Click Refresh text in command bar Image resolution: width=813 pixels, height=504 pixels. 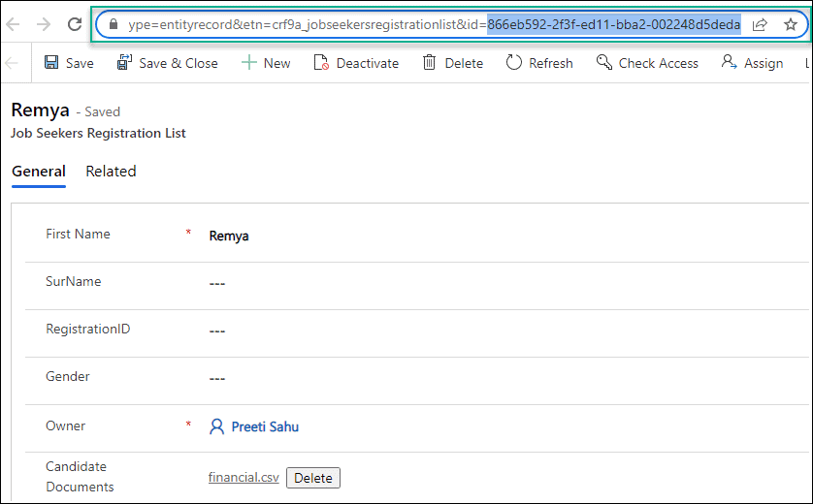click(x=551, y=63)
